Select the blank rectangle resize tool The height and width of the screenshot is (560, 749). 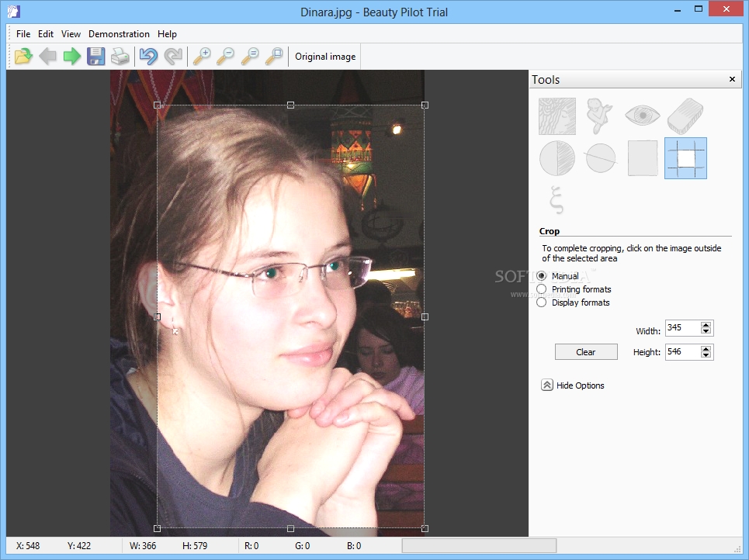coord(643,158)
